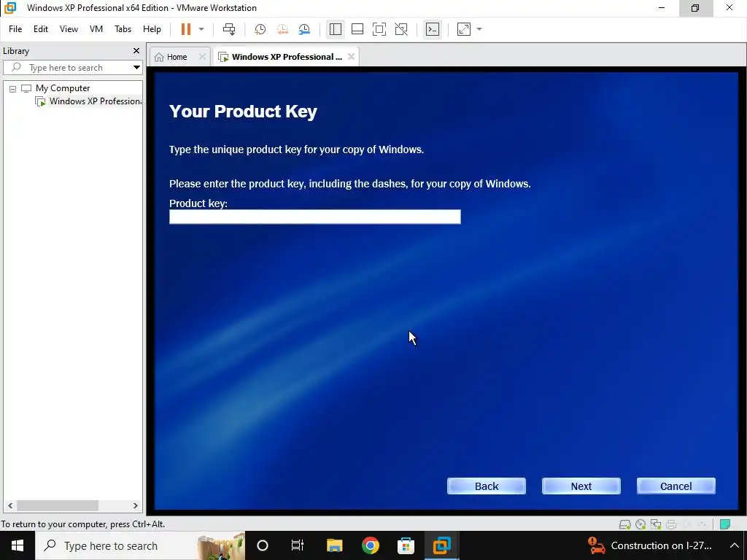Open the Tabs menu

coord(123,29)
